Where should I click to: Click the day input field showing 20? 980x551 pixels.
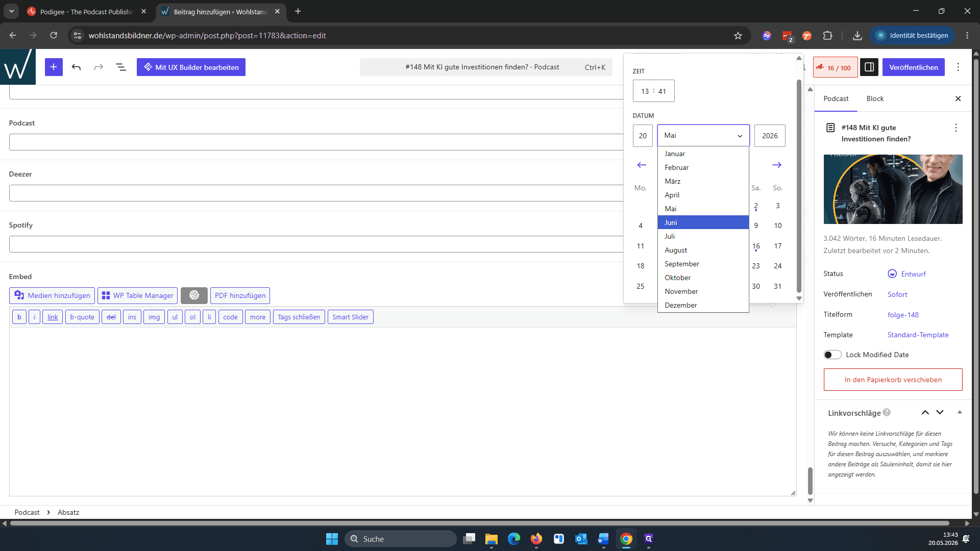pyautogui.click(x=643, y=136)
